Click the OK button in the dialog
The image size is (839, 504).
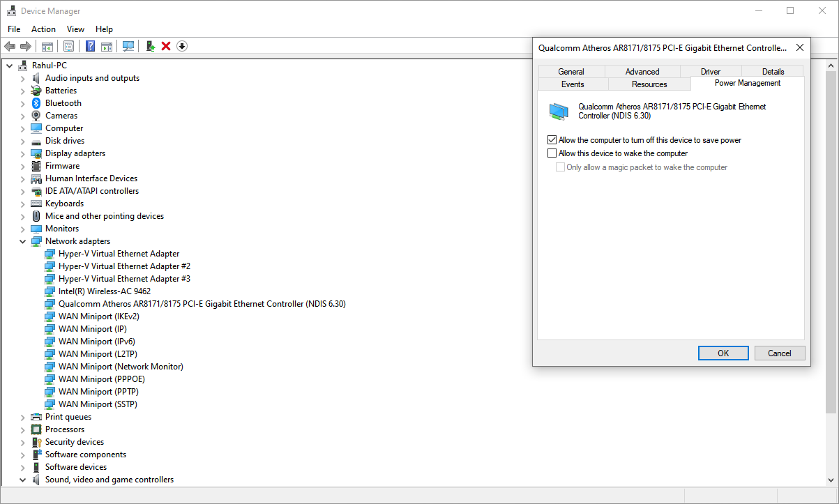coord(723,353)
